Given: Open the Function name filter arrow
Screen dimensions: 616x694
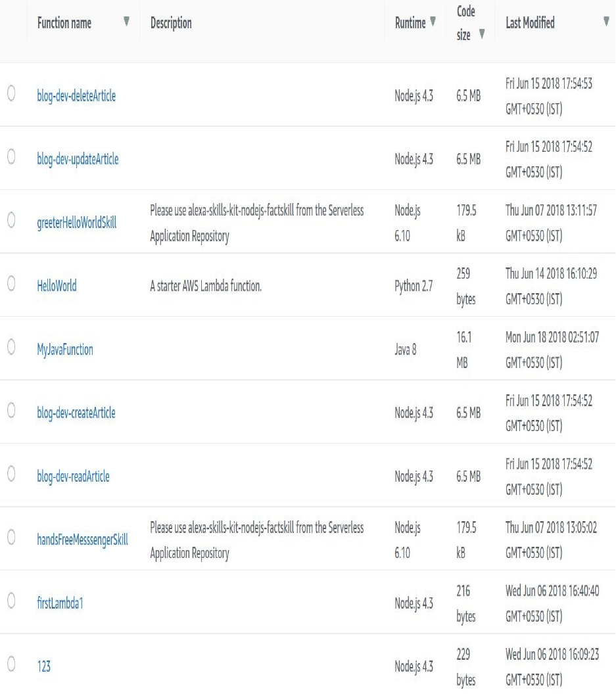Looking at the screenshot, I should click(126, 22).
